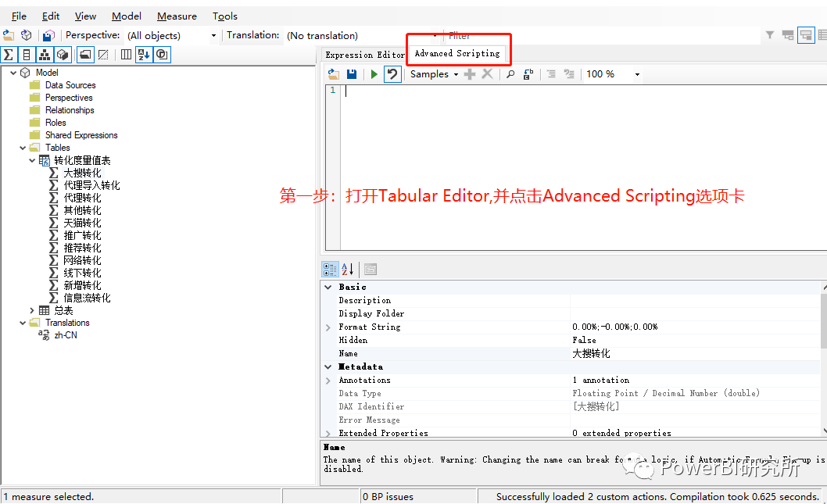
Task: Collapse the Metadata property category
Action: click(x=328, y=367)
